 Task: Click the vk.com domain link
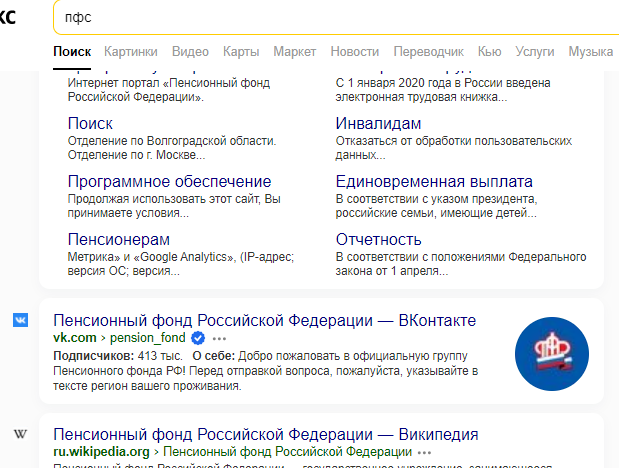[75, 338]
